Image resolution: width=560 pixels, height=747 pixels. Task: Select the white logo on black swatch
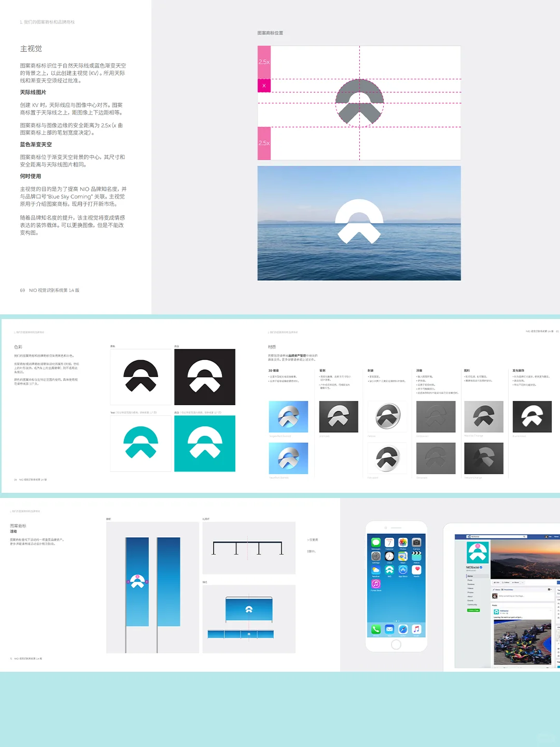point(205,377)
